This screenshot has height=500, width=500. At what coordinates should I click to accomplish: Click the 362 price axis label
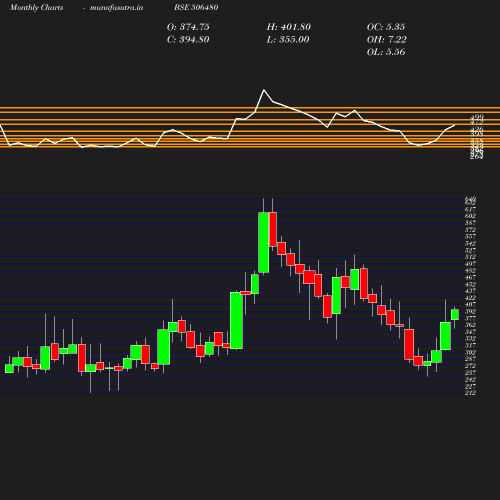click(x=470, y=325)
